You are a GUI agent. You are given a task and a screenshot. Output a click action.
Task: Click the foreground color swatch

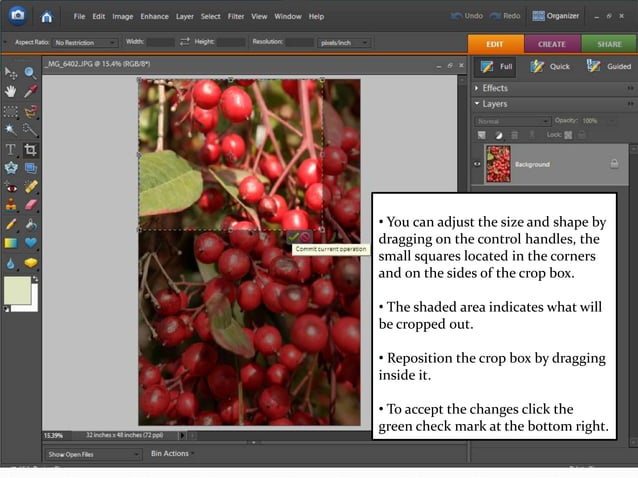coord(17,289)
